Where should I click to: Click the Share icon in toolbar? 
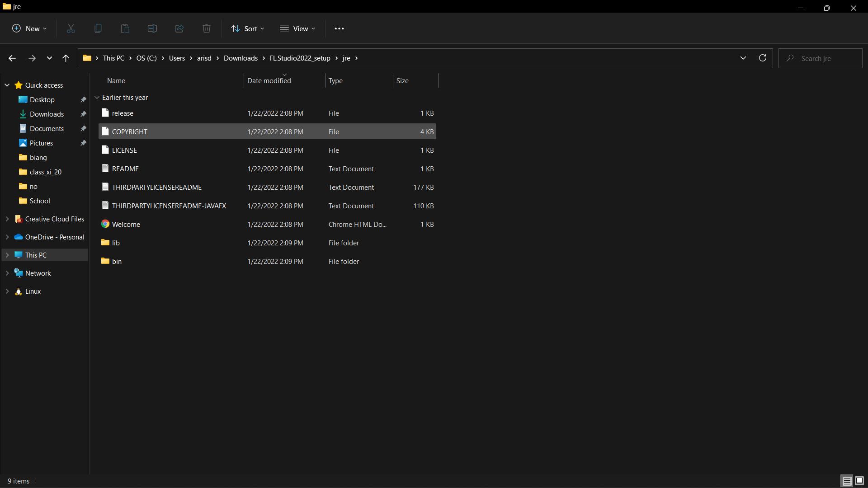pos(179,28)
